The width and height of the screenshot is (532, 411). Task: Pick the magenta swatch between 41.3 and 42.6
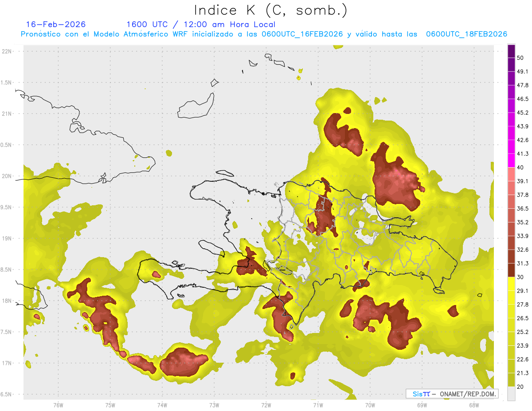[x=511, y=147]
